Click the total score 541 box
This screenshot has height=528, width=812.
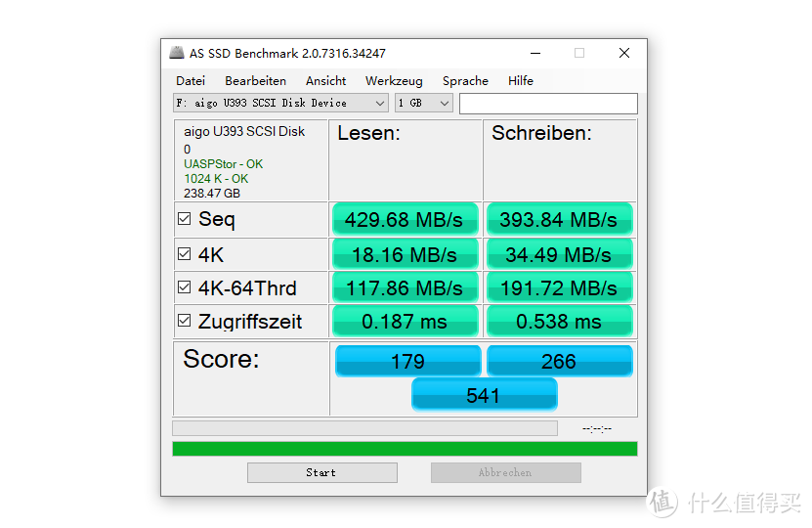tap(484, 395)
